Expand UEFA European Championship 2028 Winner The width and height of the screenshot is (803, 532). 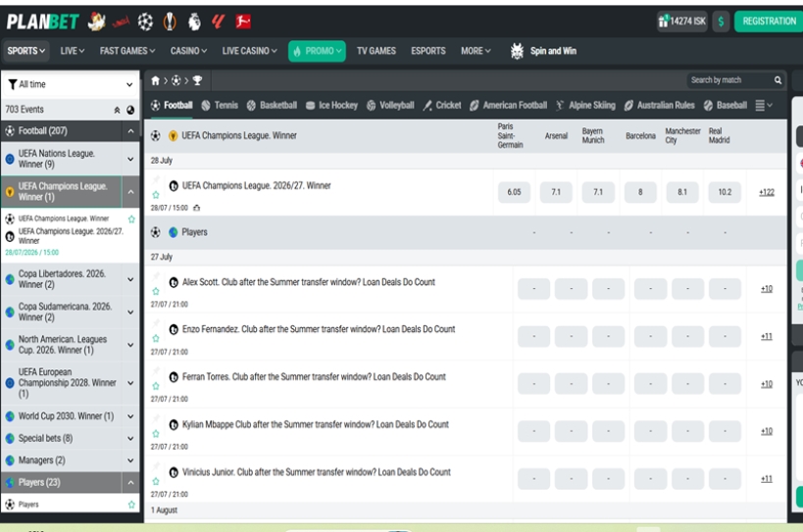[130, 383]
